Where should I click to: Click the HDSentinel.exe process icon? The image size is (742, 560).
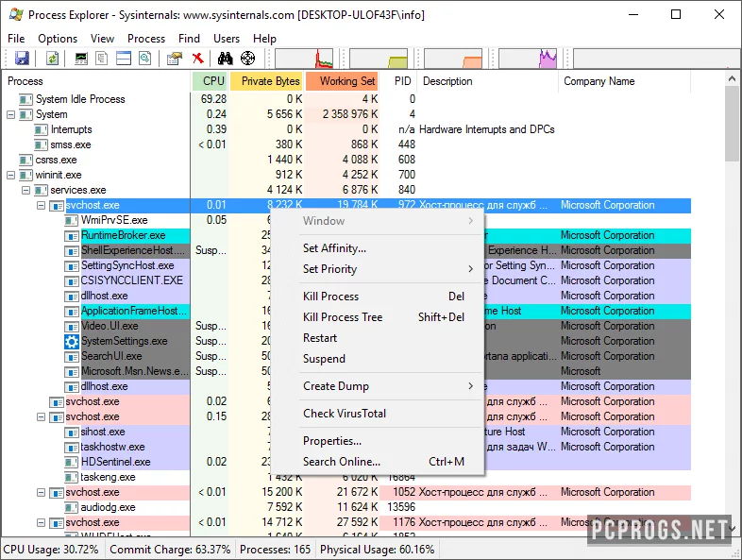[72, 463]
